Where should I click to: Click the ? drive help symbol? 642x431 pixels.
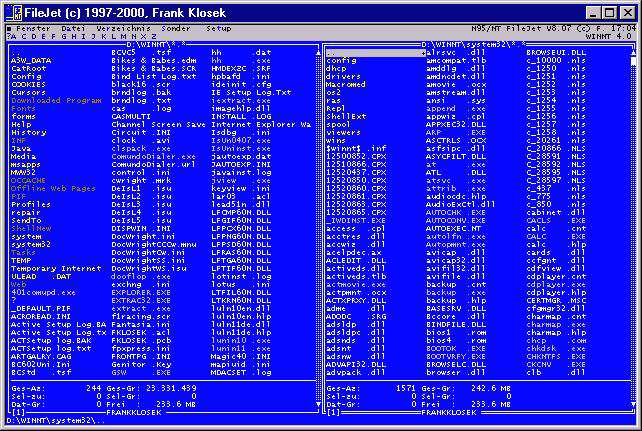pos(9,36)
